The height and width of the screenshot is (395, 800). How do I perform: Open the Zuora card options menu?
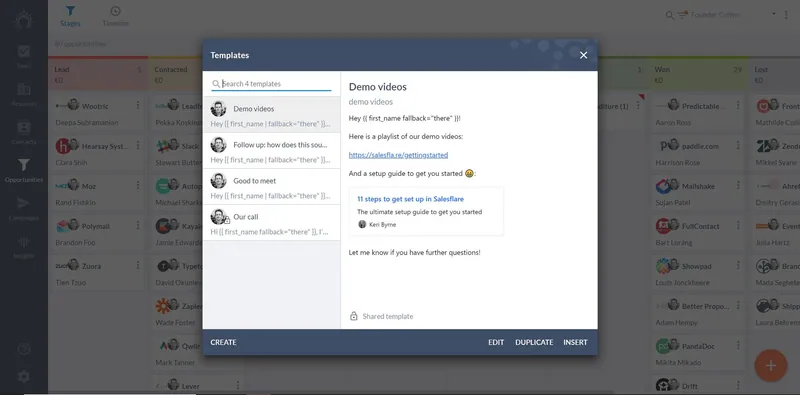click(138, 265)
